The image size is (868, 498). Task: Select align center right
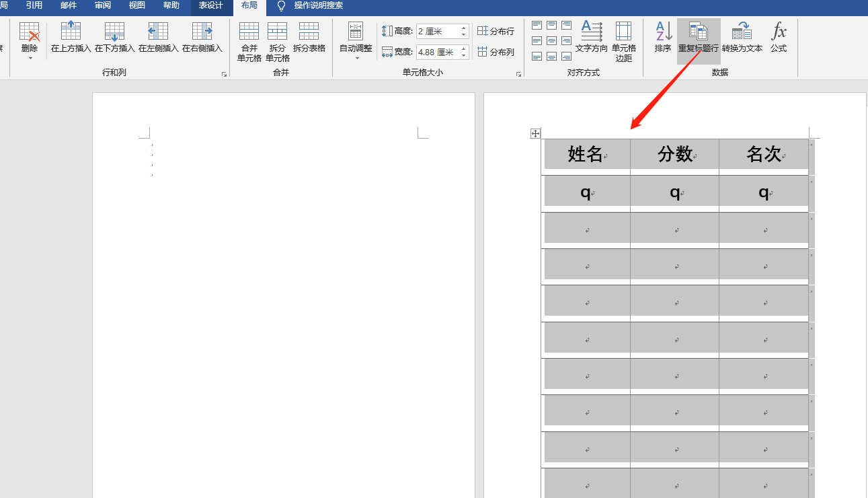coord(567,40)
